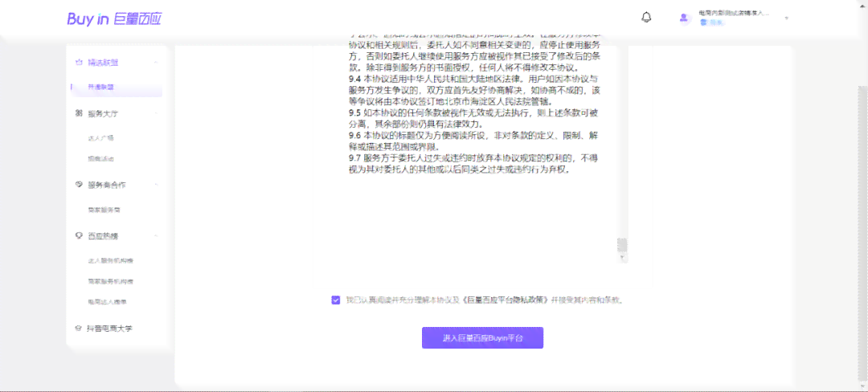This screenshot has width=868, height=392.
Task: Open 抖音电商大学 menu item
Action: tap(110, 328)
